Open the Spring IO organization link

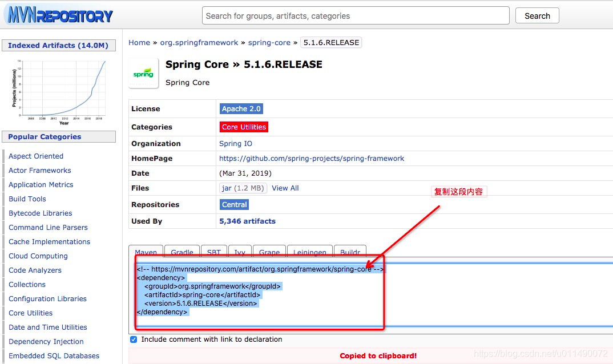coord(236,143)
